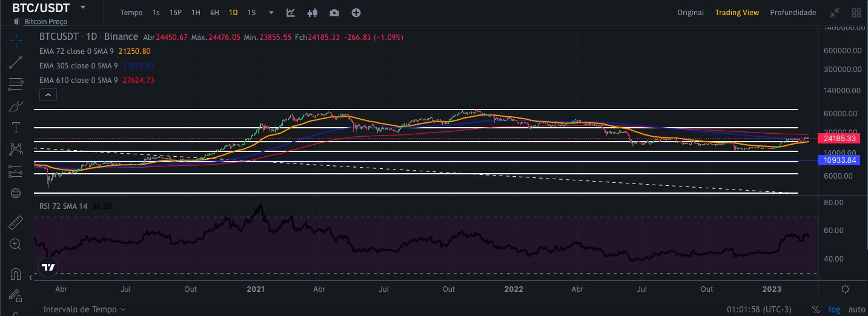Image resolution: width=868 pixels, height=316 pixels.
Task: Open the chart patterns tool
Action: tap(16, 149)
